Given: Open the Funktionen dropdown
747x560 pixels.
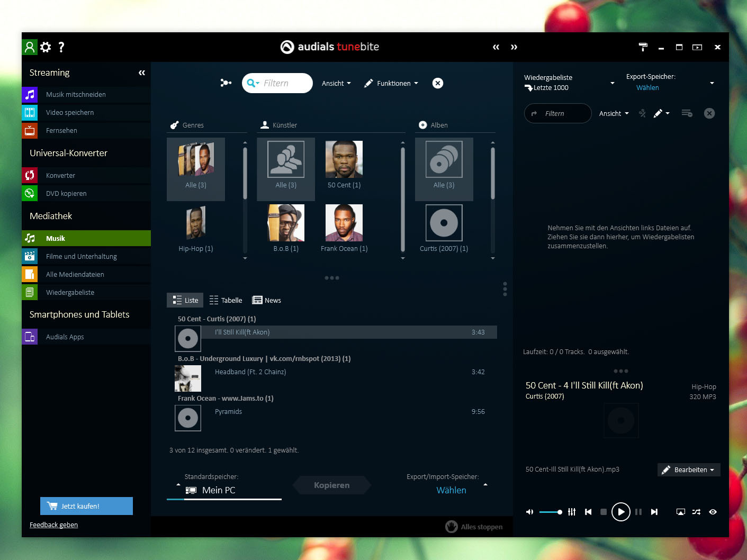Looking at the screenshot, I should [392, 84].
